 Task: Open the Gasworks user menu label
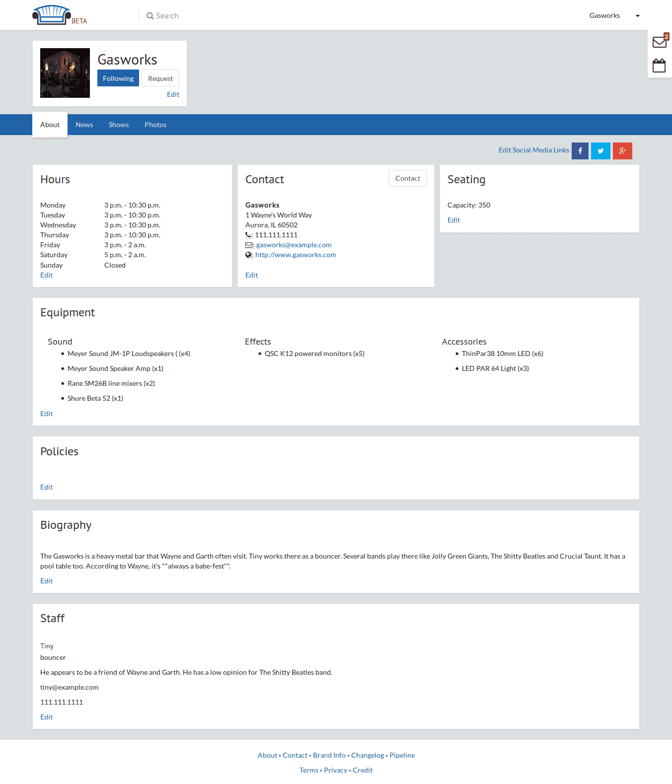click(x=604, y=15)
